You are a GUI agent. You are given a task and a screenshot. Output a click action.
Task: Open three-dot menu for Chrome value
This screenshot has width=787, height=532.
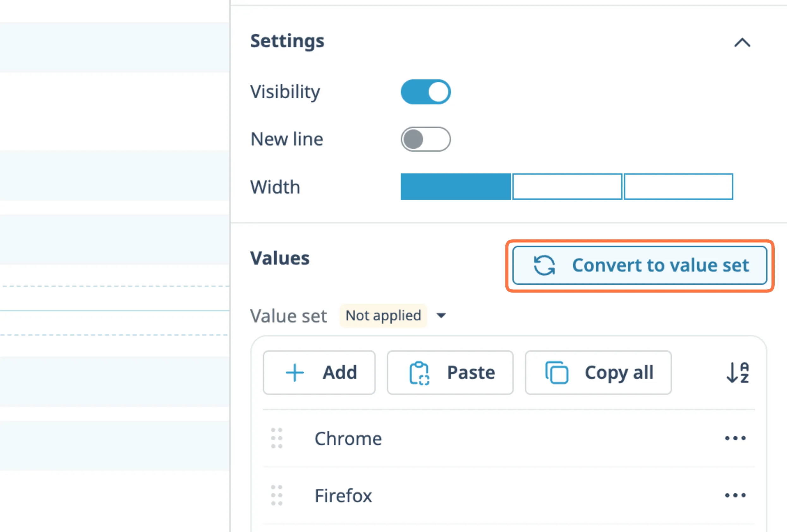(735, 438)
